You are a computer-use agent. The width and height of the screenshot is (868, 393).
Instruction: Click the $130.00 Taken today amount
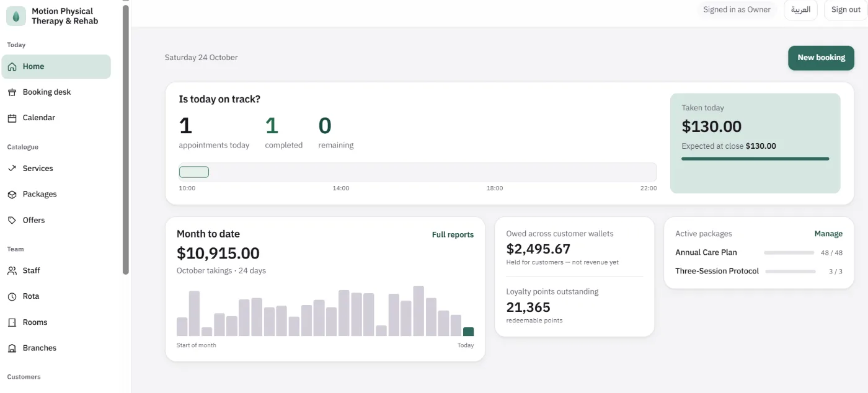712,126
